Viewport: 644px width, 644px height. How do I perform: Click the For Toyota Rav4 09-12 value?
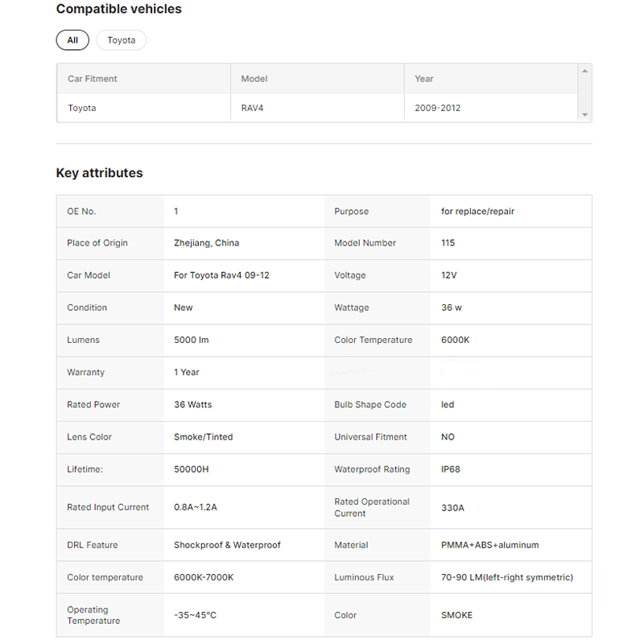[x=221, y=275]
